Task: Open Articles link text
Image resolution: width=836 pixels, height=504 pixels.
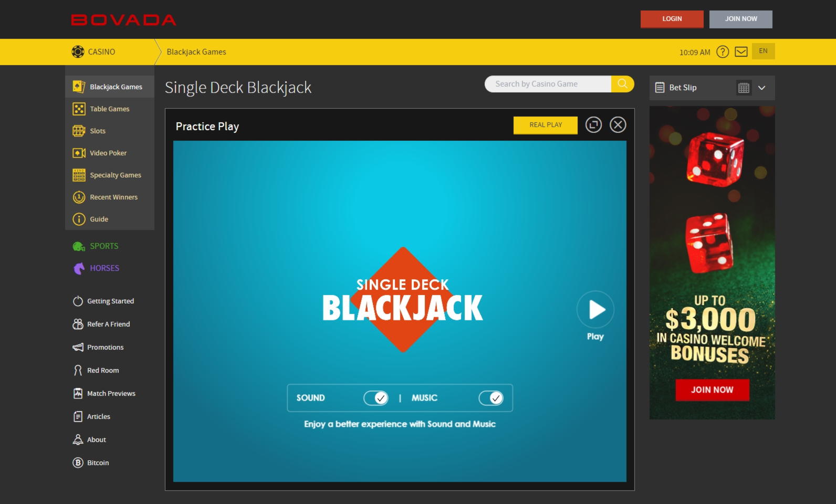Action: pyautogui.click(x=99, y=416)
